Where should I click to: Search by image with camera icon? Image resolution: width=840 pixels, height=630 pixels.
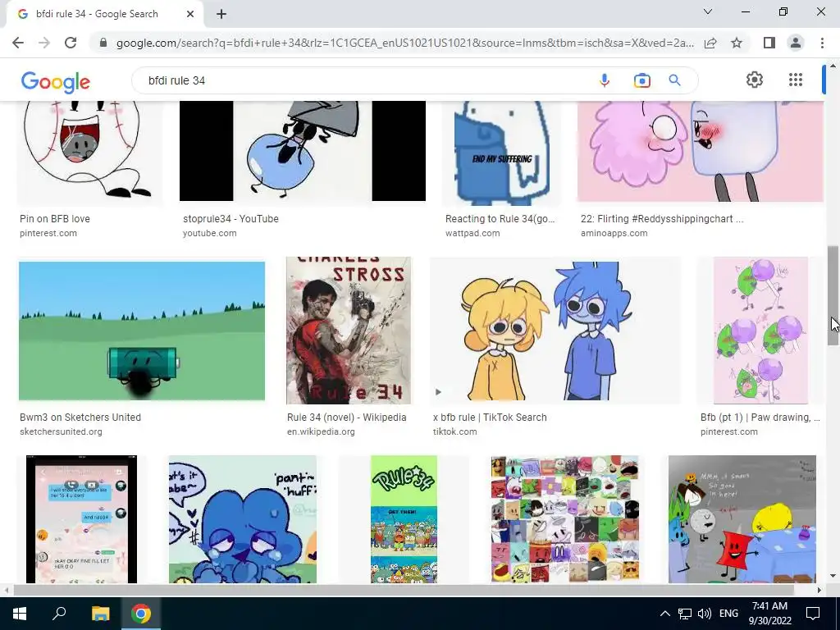click(x=641, y=80)
